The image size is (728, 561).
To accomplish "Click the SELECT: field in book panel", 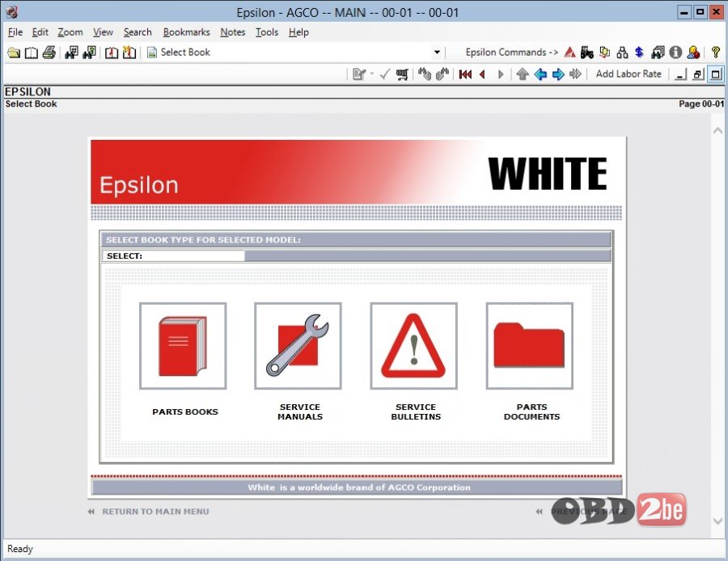I will 173,255.
